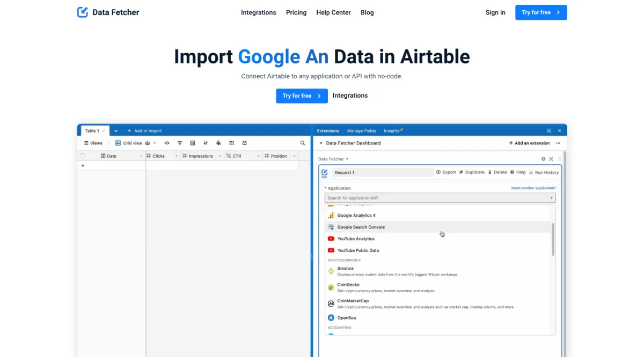Image resolution: width=644 pixels, height=357 pixels.
Task: Click the paint bucket color icon
Action: click(218, 143)
